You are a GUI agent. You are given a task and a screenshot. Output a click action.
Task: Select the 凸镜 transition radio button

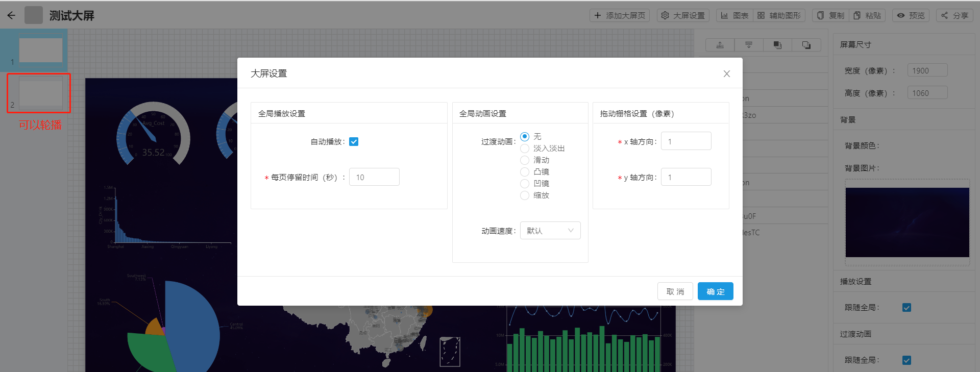[x=525, y=172]
